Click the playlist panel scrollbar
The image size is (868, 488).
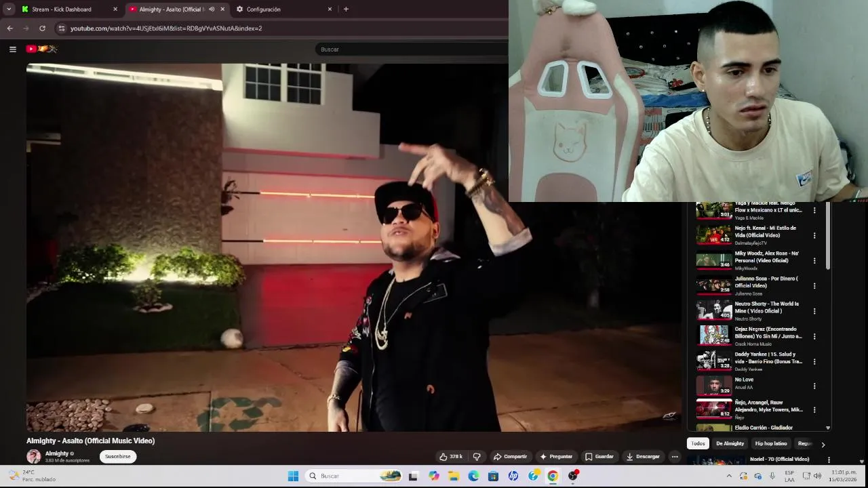coord(827,237)
